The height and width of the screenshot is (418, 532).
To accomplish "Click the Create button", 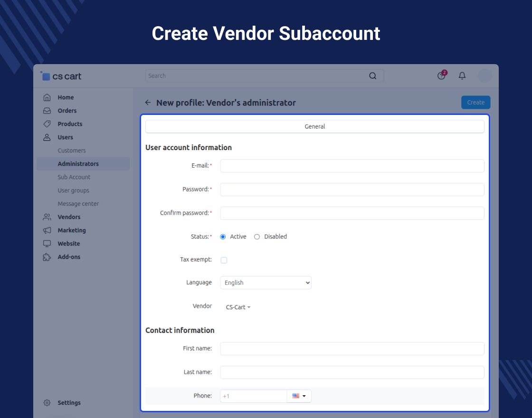I will point(475,103).
